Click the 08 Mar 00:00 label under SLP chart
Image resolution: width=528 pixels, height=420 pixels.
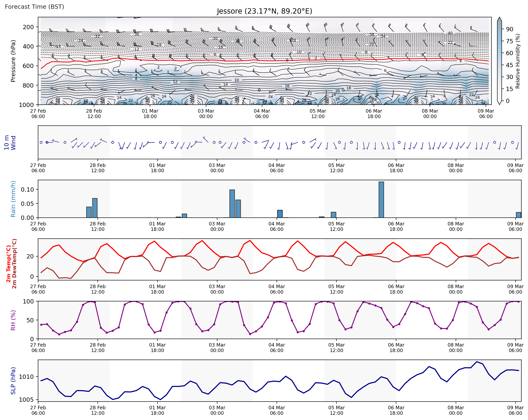click(456, 410)
